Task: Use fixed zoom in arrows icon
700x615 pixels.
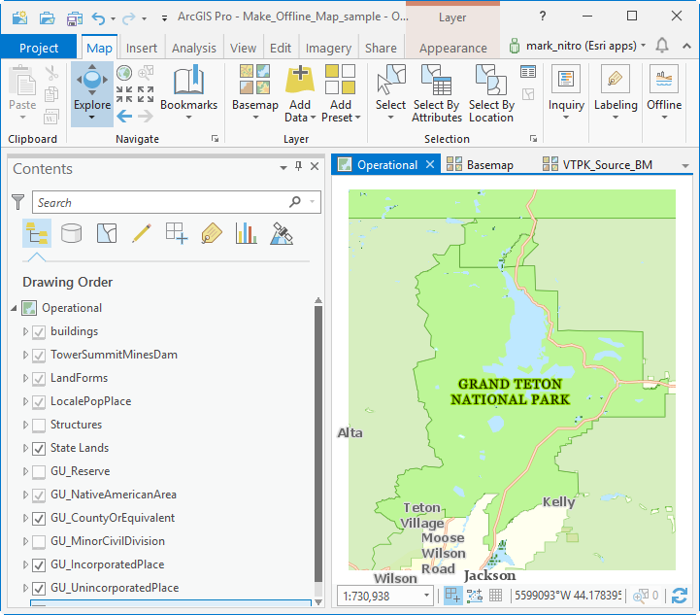Action: pos(124,94)
